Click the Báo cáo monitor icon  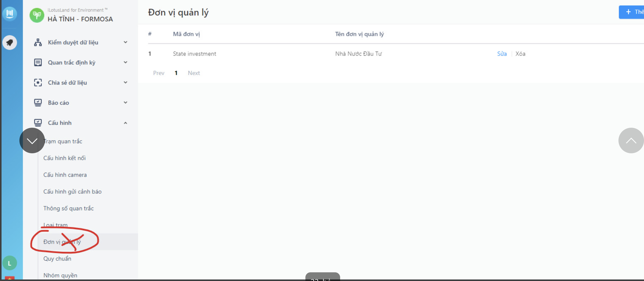38,103
